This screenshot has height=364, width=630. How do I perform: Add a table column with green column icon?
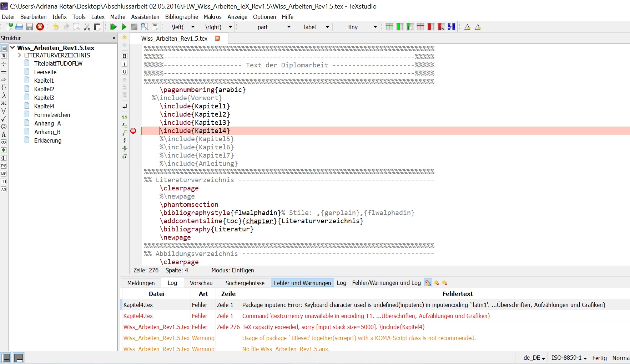tap(400, 27)
